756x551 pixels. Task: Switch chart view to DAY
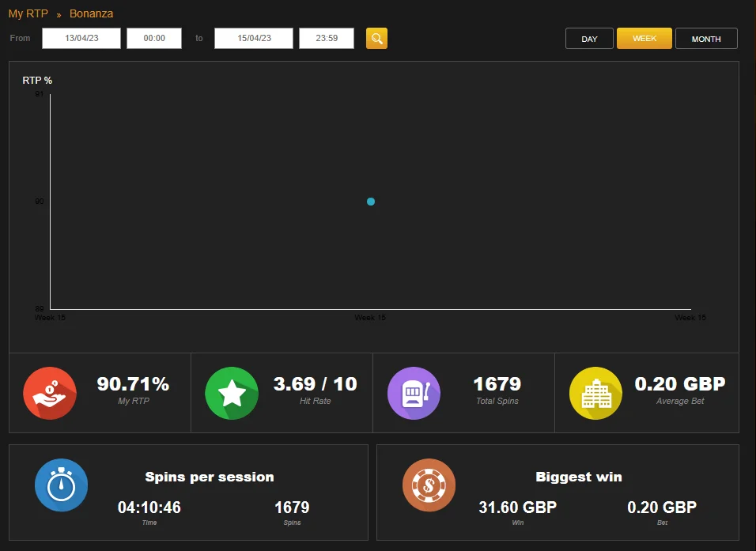pyautogui.click(x=589, y=39)
